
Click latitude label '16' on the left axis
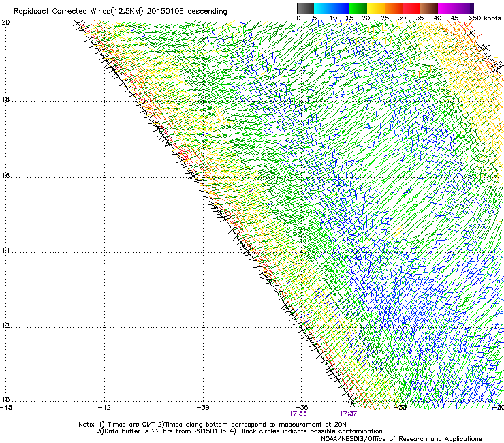pyautogui.click(x=5, y=176)
